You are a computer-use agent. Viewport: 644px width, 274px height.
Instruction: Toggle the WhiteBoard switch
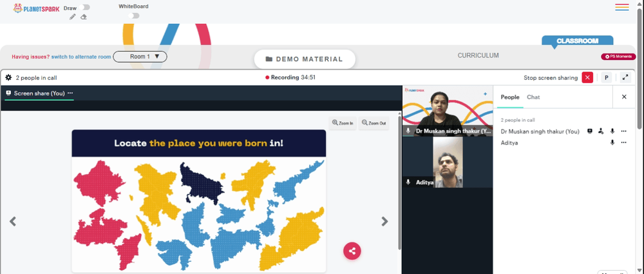click(x=133, y=15)
